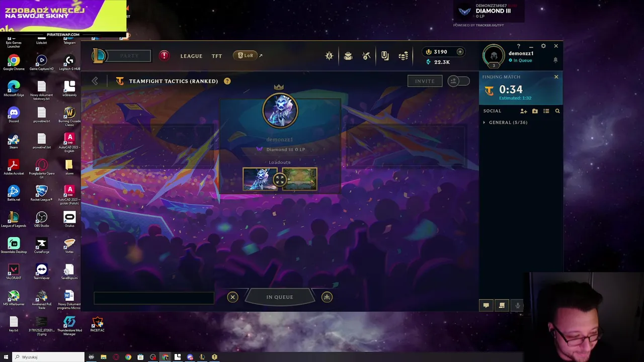Click the Add Folder icon in Social
Viewport: 644px width, 362px height.
click(535, 111)
